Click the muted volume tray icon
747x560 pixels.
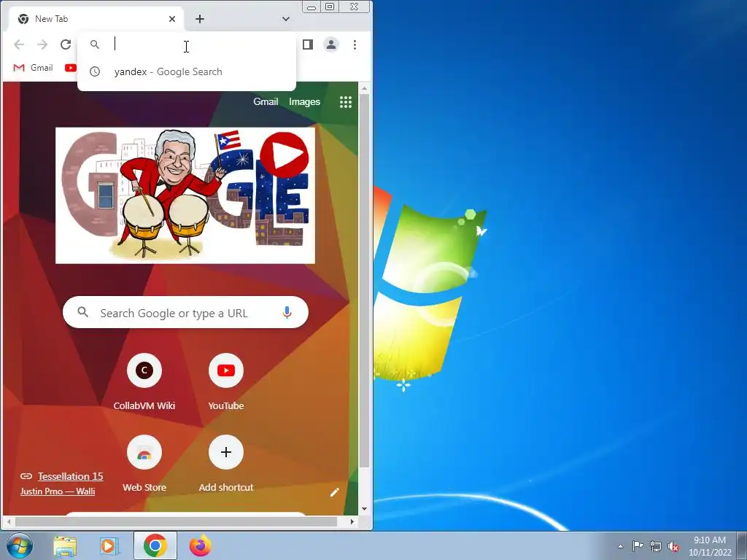pyautogui.click(x=673, y=546)
